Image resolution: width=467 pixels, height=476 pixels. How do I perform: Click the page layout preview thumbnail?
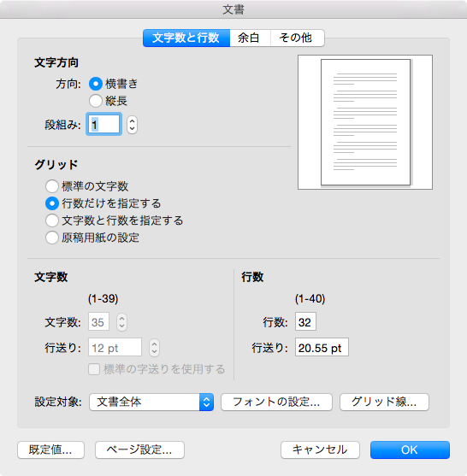point(365,122)
